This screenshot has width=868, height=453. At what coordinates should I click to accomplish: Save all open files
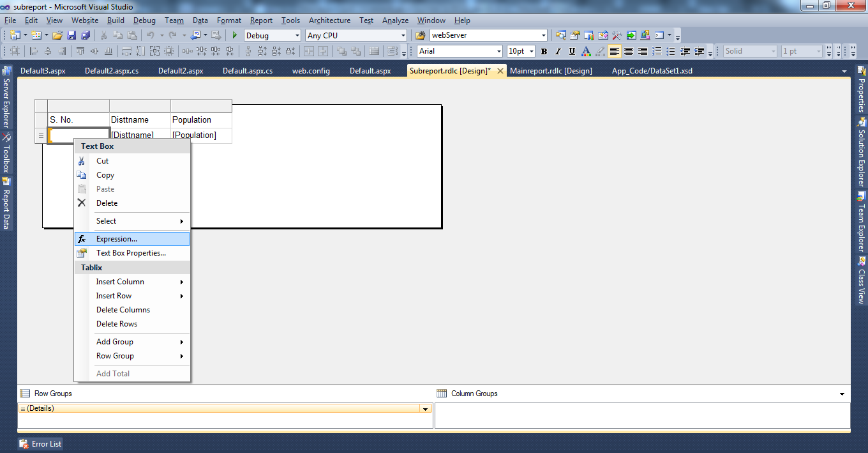coord(86,35)
